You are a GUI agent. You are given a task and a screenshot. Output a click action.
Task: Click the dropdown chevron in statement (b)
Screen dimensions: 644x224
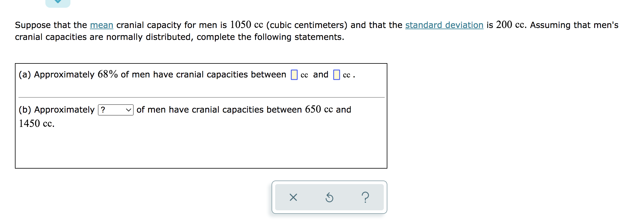click(128, 110)
